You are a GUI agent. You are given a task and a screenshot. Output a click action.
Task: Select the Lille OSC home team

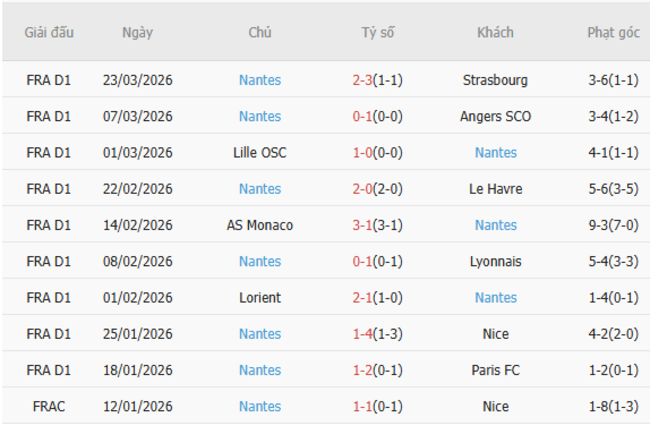pyautogui.click(x=260, y=153)
